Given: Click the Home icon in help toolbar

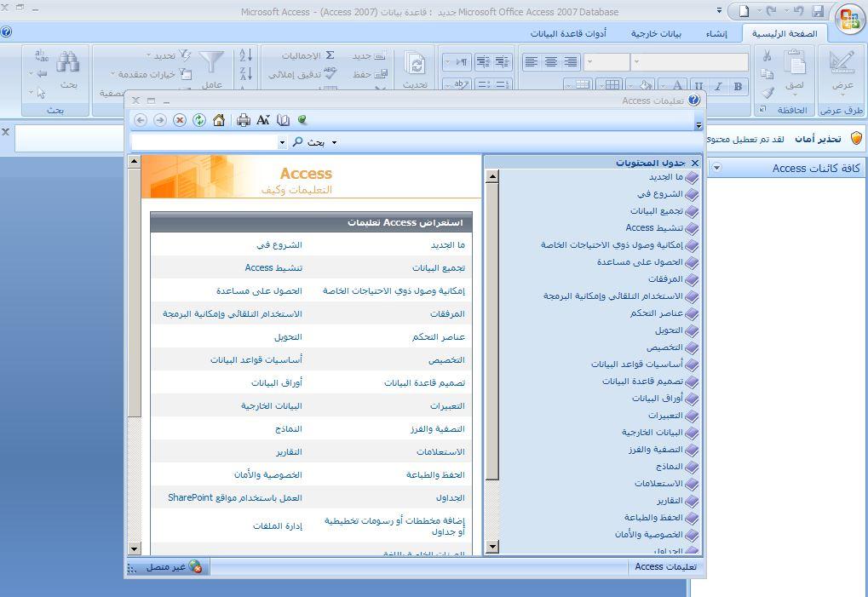Looking at the screenshot, I should point(219,120).
